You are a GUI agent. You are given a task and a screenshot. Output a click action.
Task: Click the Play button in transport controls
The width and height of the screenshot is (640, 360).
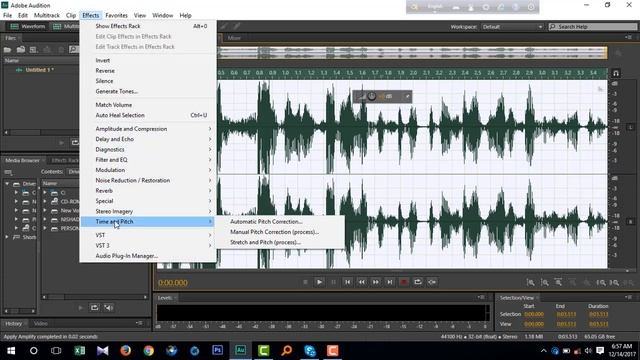click(319, 282)
